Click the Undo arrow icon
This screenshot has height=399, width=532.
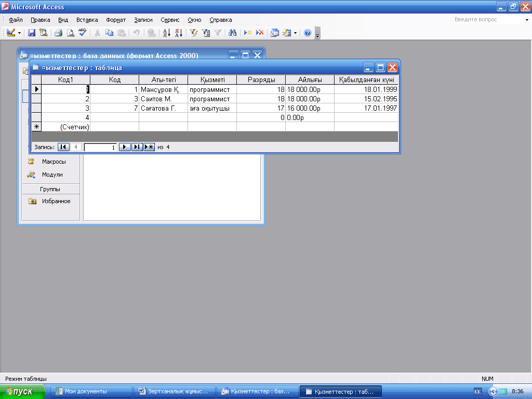(137, 33)
